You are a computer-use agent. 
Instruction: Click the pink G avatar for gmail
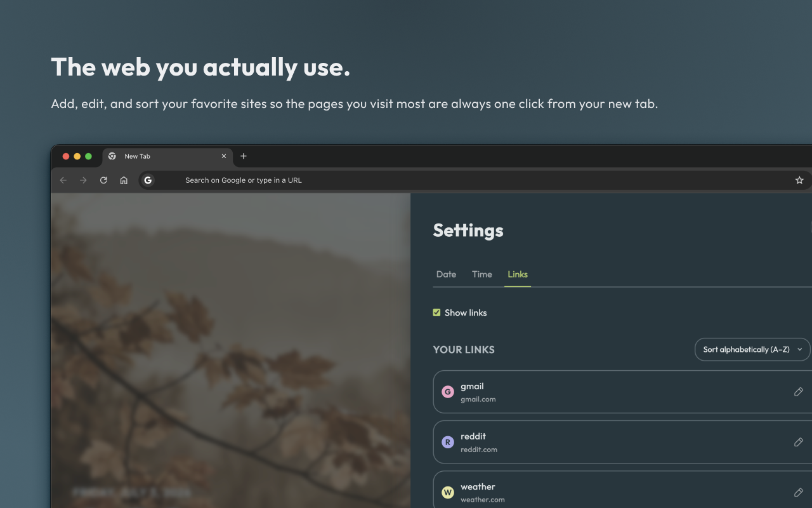(x=448, y=392)
